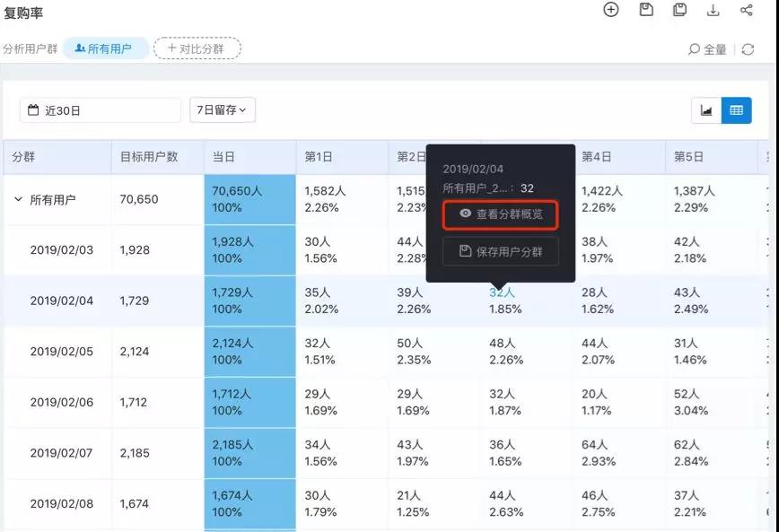
Task: Click the 21人 1.25% cell for 2019/02/08
Action: tap(434, 503)
